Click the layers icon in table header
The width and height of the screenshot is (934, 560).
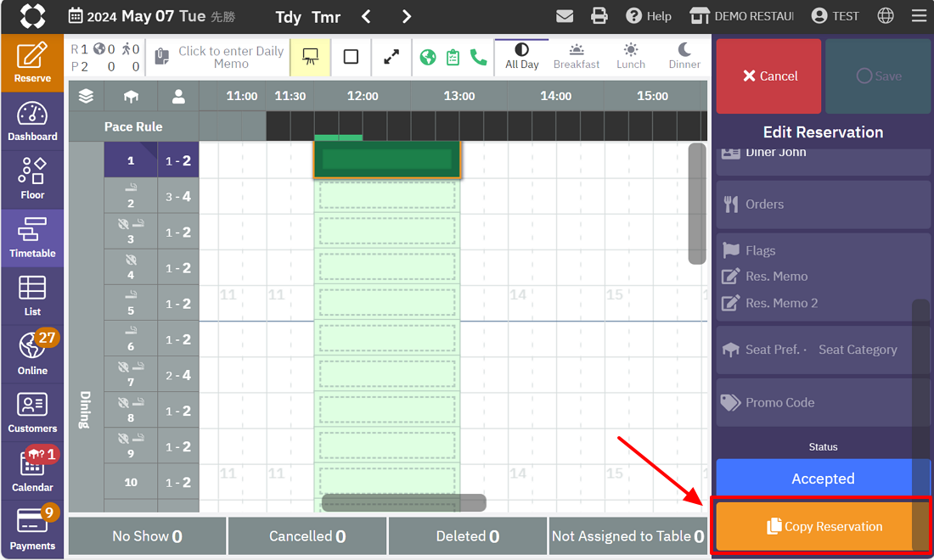pyautogui.click(x=86, y=96)
